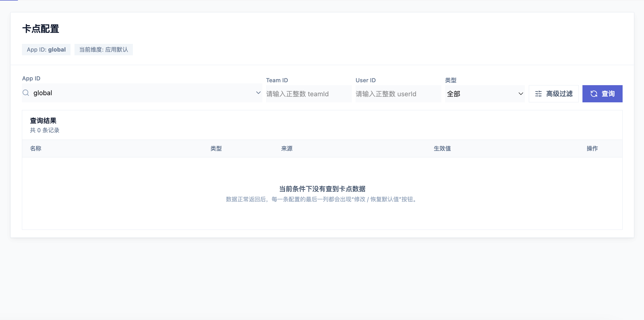Viewport: 644px width, 320px height.
Task: Click the User ID field label
Action: tap(366, 80)
